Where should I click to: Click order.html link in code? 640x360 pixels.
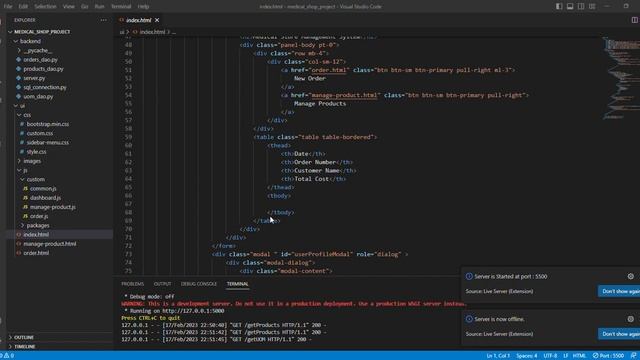[329, 70]
